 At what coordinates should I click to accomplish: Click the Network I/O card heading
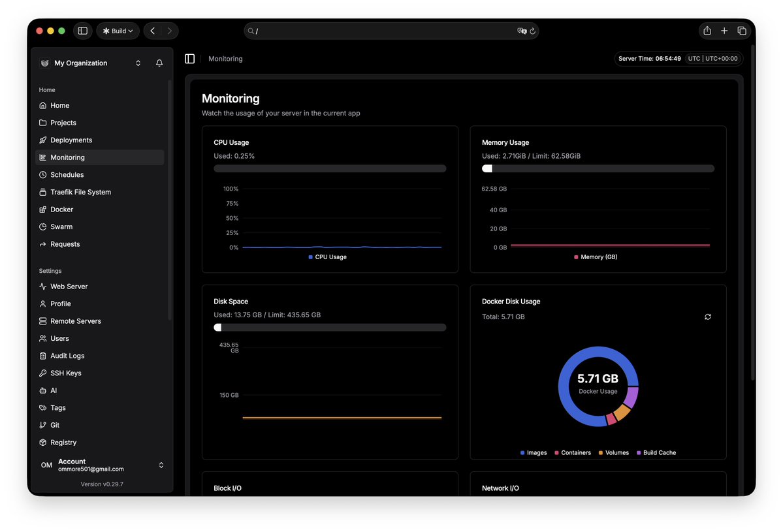point(500,488)
